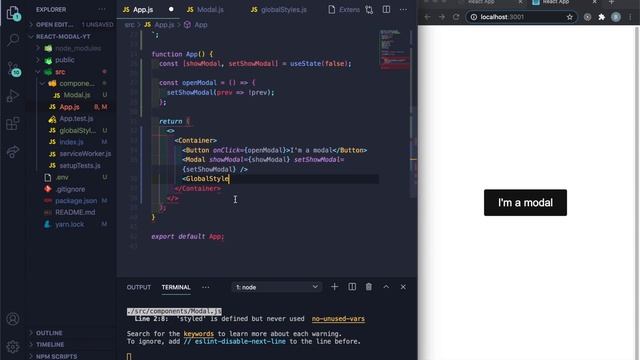Bookmark this page with star icon

coord(570,17)
